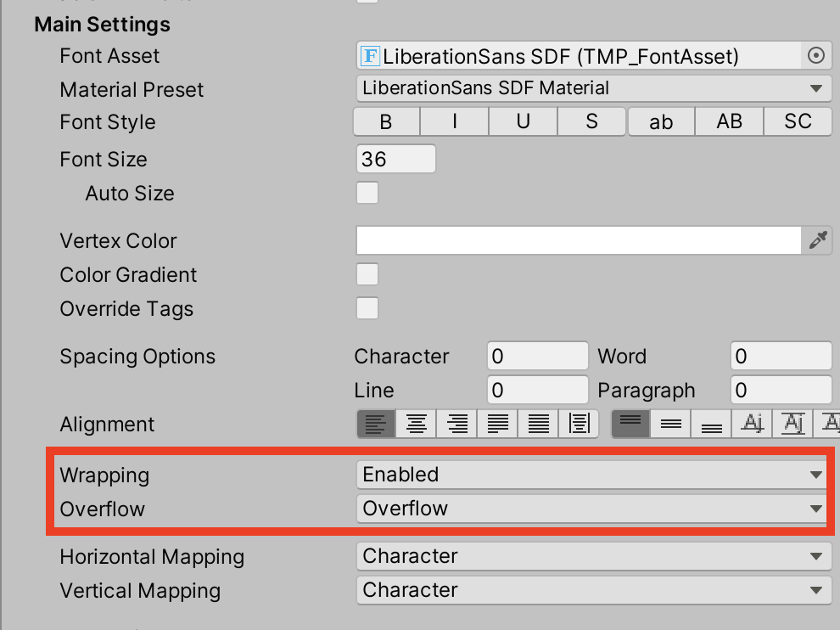Image resolution: width=840 pixels, height=630 pixels.
Task: Align text vertically to top
Action: [x=630, y=423]
